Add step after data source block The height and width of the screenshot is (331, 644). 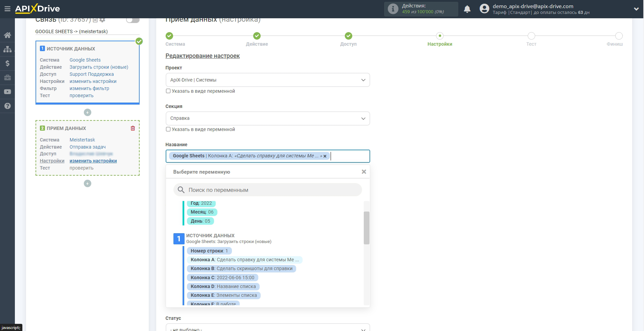pos(88,112)
